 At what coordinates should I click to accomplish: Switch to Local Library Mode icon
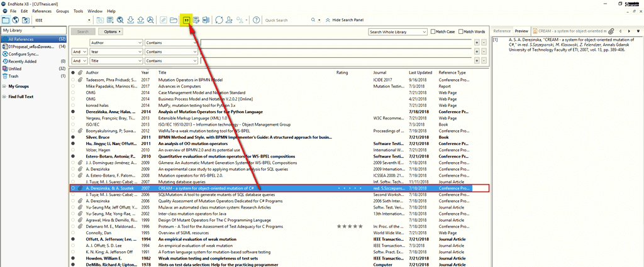tap(6, 20)
